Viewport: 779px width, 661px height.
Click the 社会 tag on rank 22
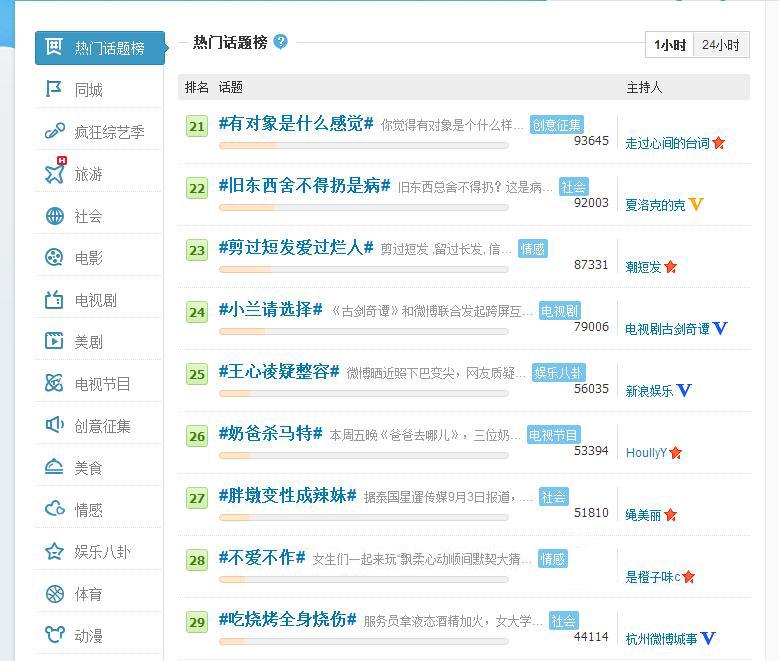click(573, 187)
